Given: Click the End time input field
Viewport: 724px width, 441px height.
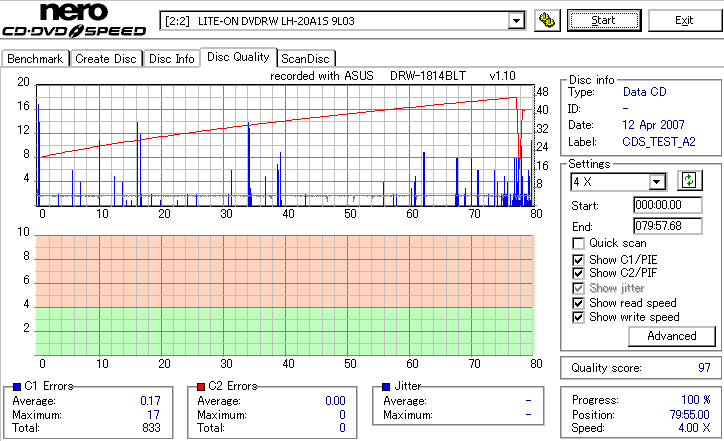Looking at the screenshot, I should click(x=668, y=226).
